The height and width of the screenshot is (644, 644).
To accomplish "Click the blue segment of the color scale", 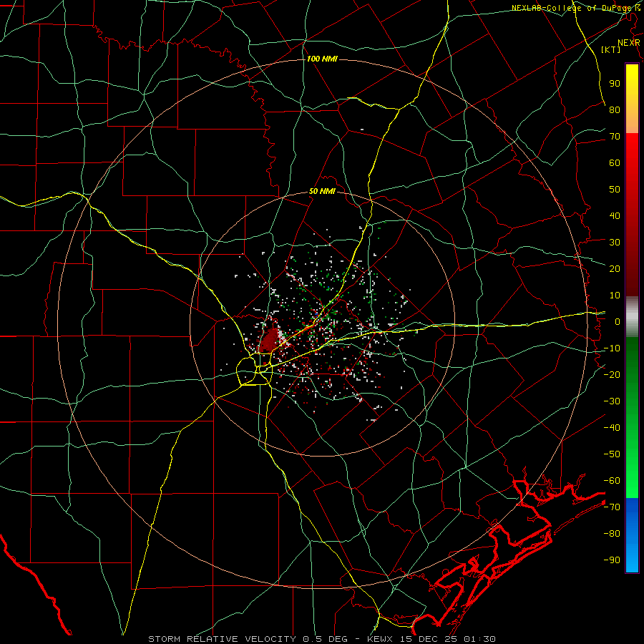I will 632,535.
